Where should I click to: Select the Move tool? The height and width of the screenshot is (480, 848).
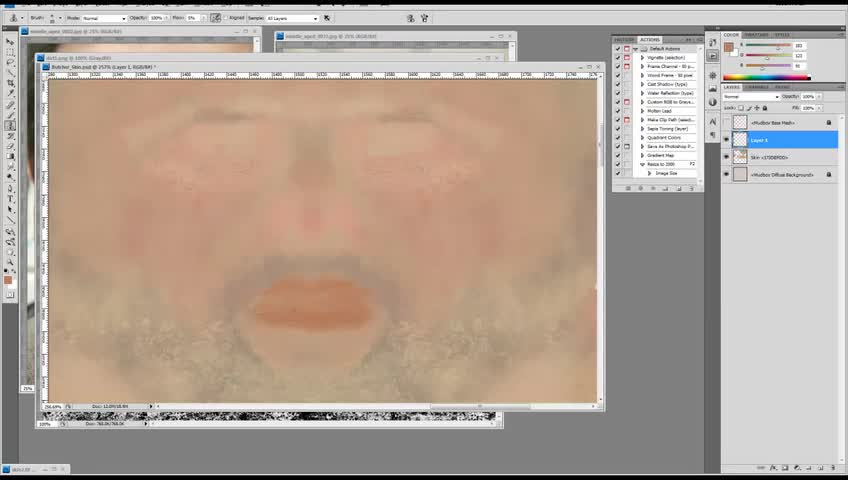point(10,42)
